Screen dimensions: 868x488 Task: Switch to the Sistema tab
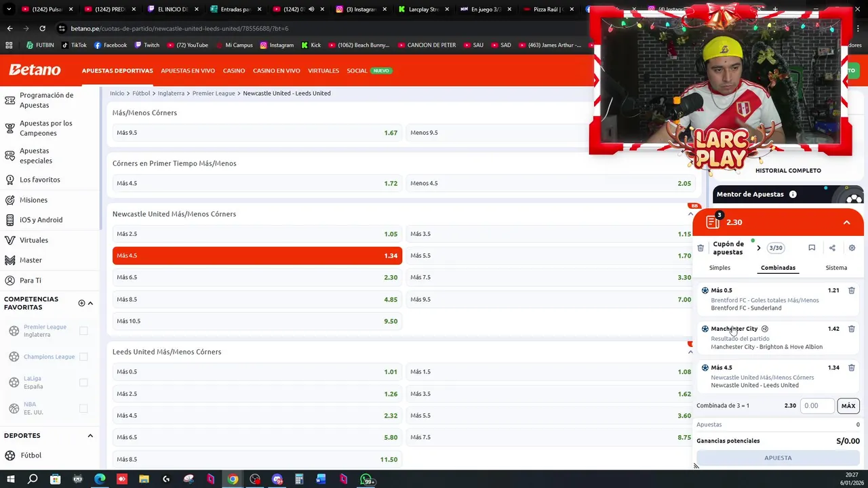click(836, 268)
